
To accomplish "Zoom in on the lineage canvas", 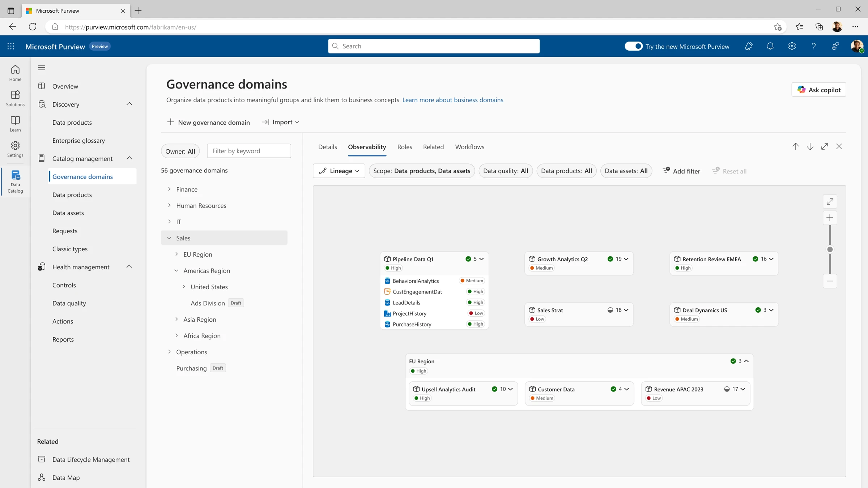I will [x=830, y=218].
